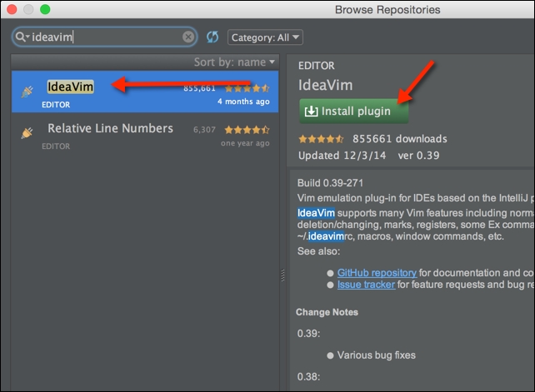The height and width of the screenshot is (392, 535).
Task: Click the 6,307 download count
Action: tap(204, 130)
